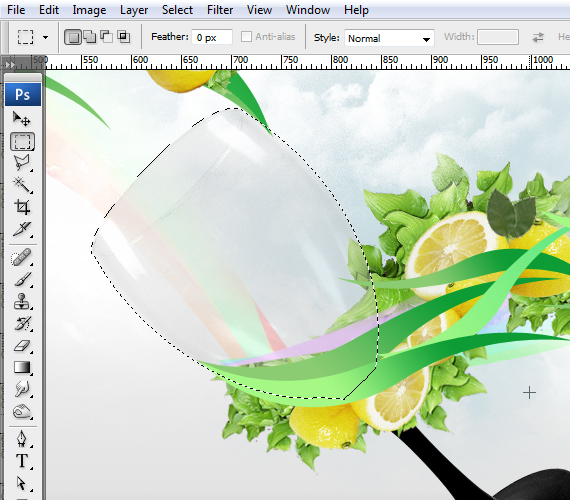The width and height of the screenshot is (570, 500).
Task: Select the Eraser tool
Action: [22, 345]
